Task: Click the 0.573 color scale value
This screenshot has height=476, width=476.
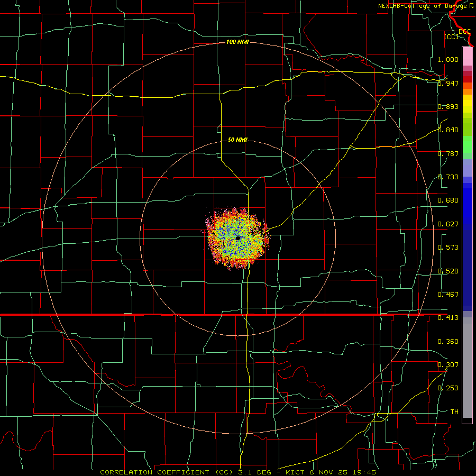Action: point(448,247)
